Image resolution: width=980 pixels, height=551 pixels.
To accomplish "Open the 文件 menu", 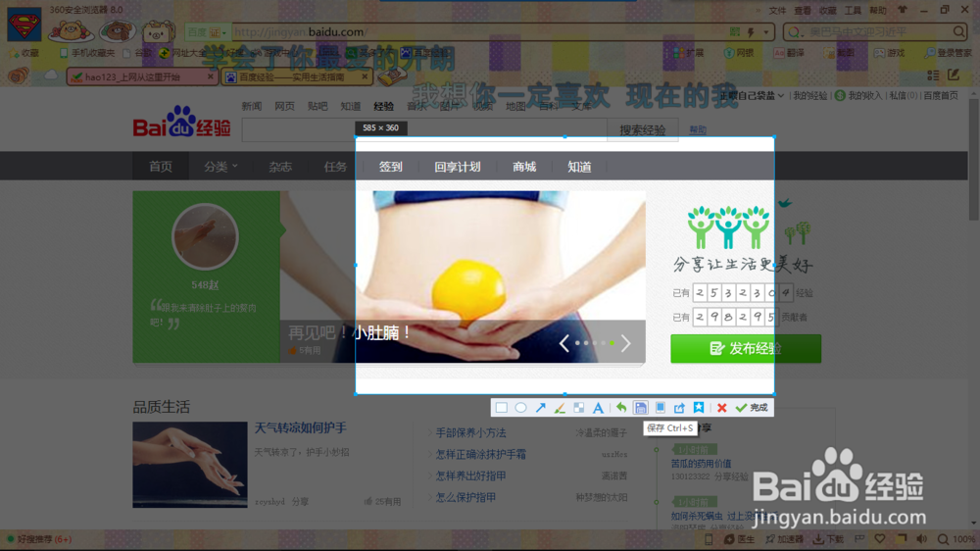I will click(x=777, y=11).
